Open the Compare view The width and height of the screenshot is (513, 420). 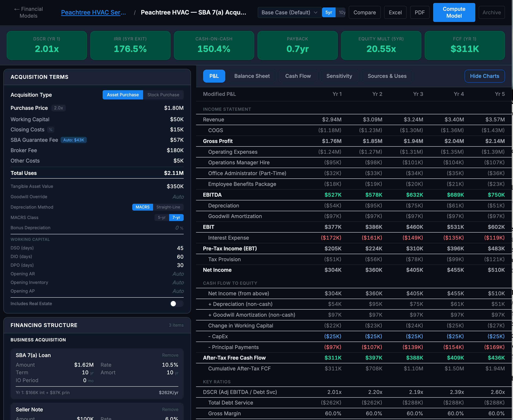[x=365, y=12]
